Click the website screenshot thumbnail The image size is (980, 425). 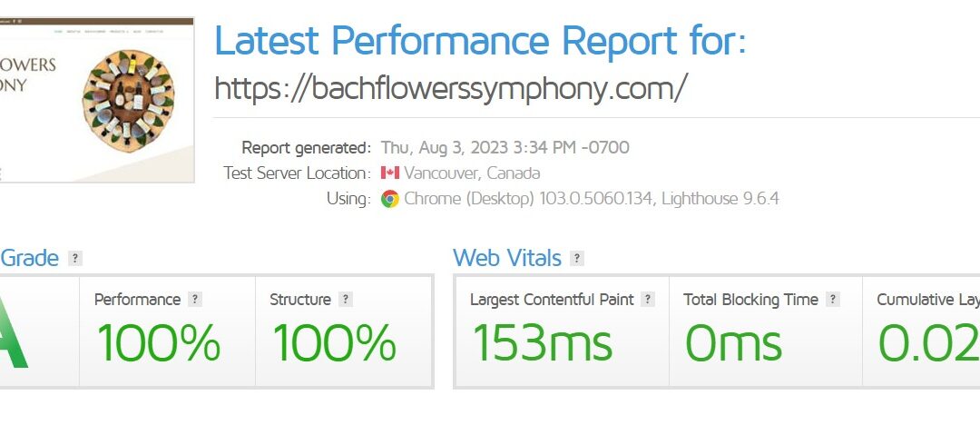coord(97,99)
